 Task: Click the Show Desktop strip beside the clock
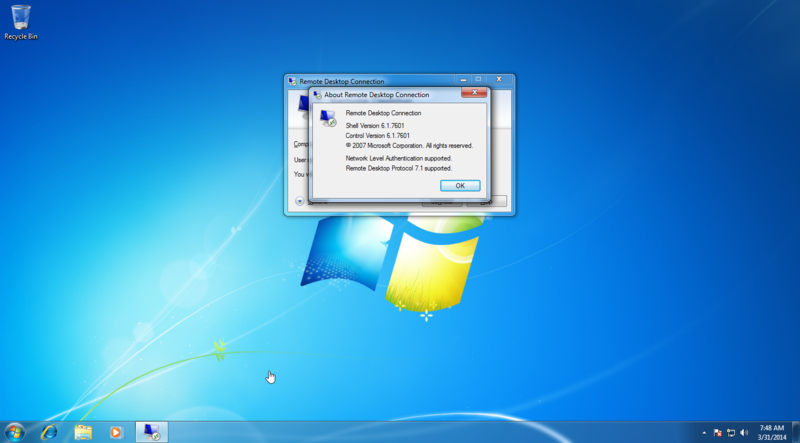click(796, 432)
